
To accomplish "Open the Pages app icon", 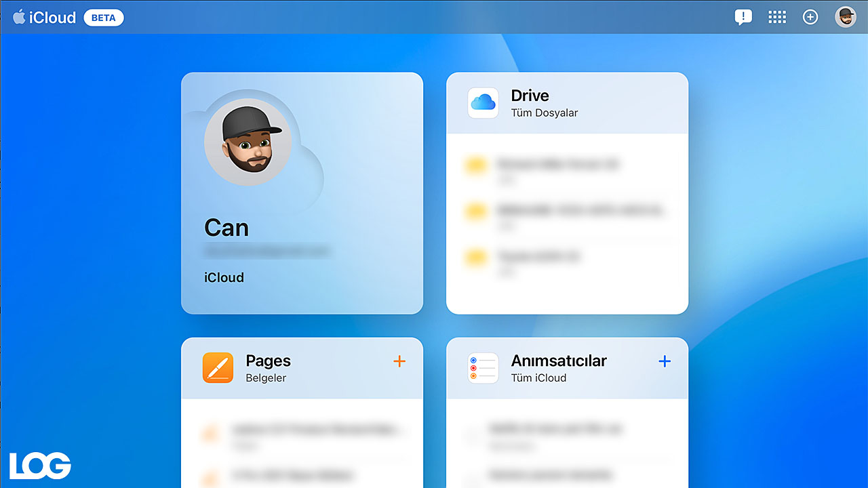I will [218, 368].
